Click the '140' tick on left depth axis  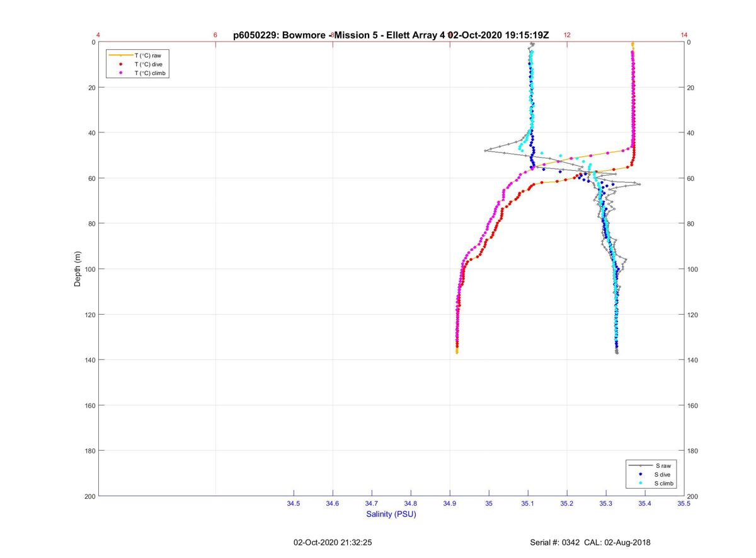tap(89, 360)
